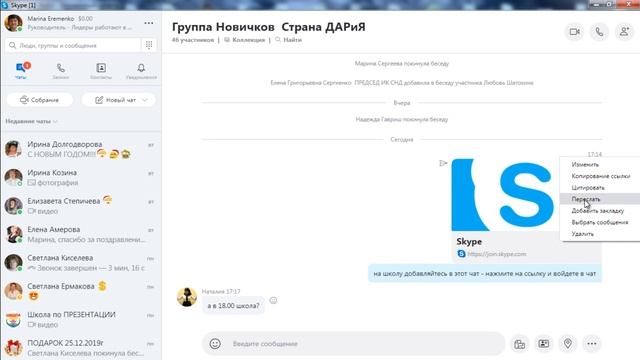Expand the Недавние чаты filter
This screenshot has width=640, height=360.
coord(31,121)
